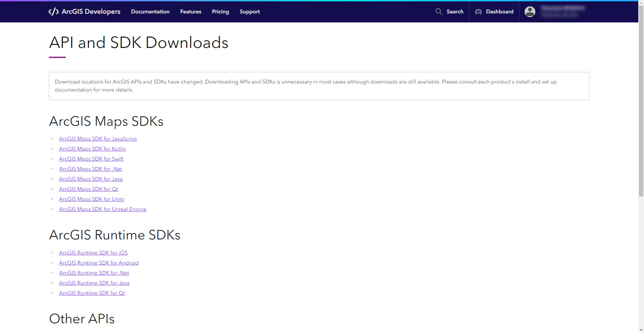Open ArcGIS Maps SDK for Kotlin link
The image size is (644, 333).
pyautogui.click(x=92, y=149)
